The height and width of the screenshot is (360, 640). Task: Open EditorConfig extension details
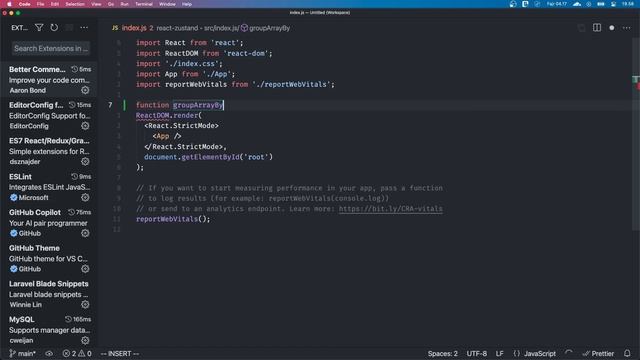click(49, 116)
